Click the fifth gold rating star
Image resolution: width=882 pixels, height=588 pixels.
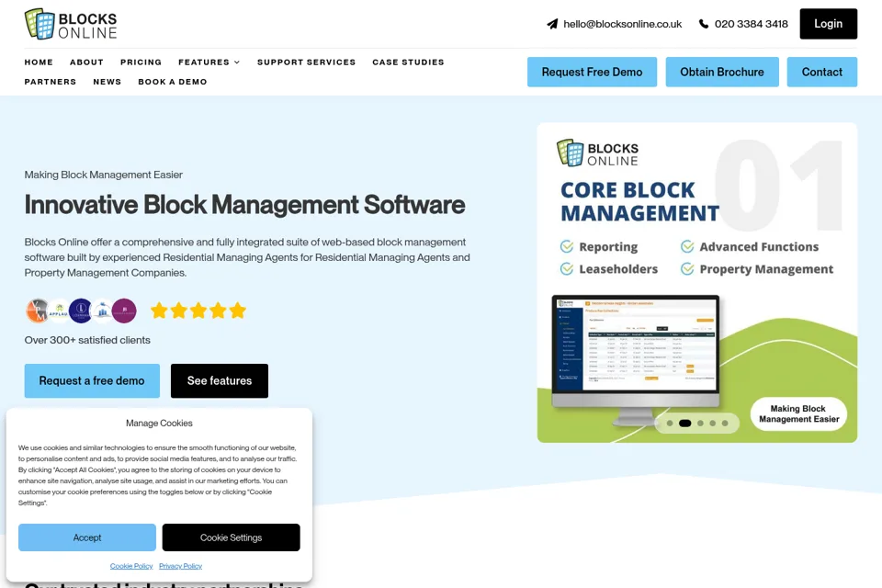point(238,310)
